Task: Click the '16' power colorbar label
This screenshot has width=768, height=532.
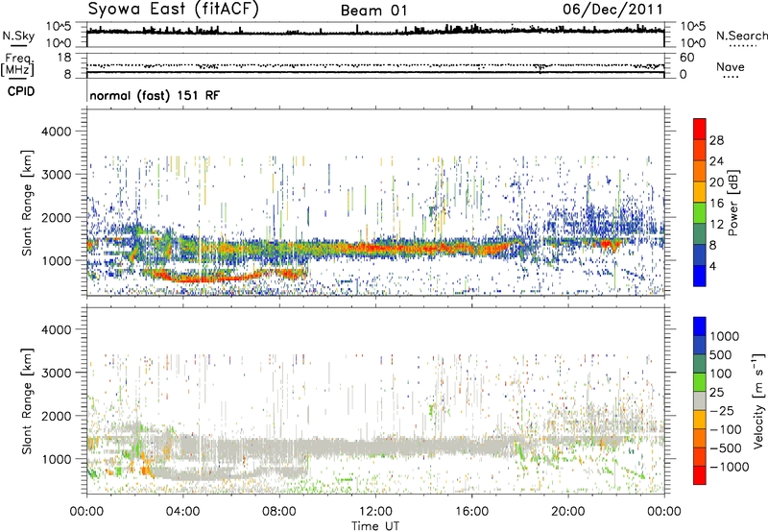Action: (716, 204)
